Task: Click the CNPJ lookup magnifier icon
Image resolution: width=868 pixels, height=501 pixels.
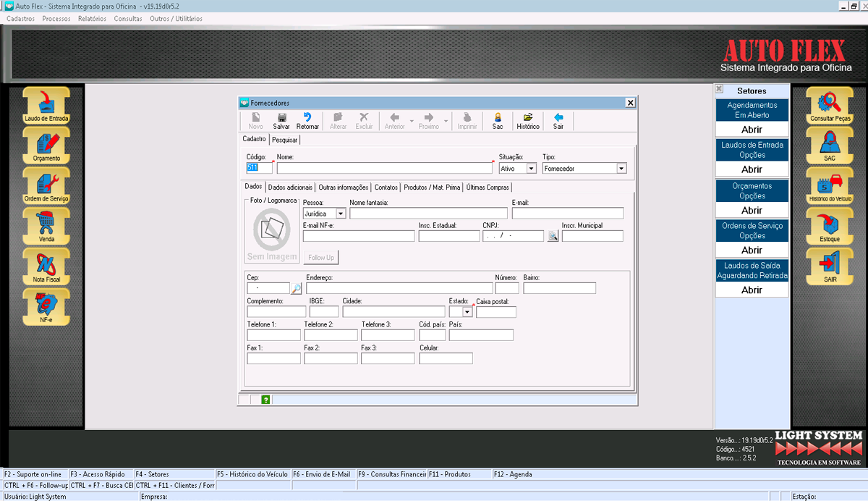Action: click(553, 236)
